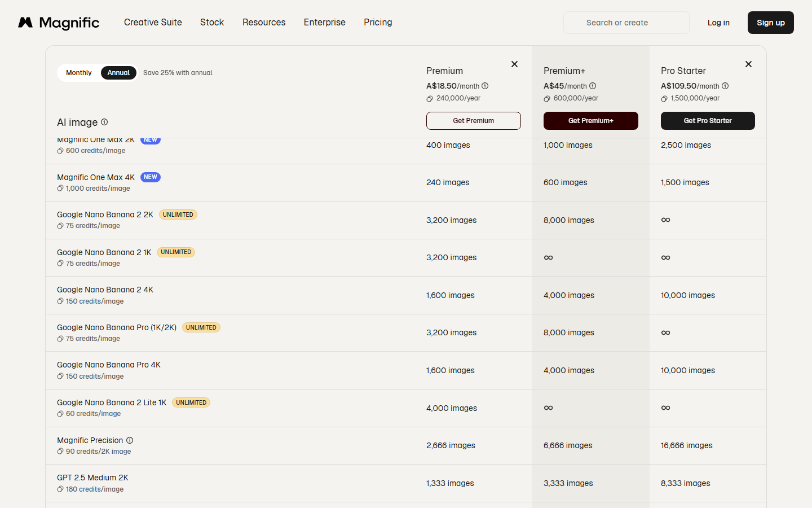Click info icon beside Premium price
This screenshot has height=508, width=812.
tap(485, 86)
